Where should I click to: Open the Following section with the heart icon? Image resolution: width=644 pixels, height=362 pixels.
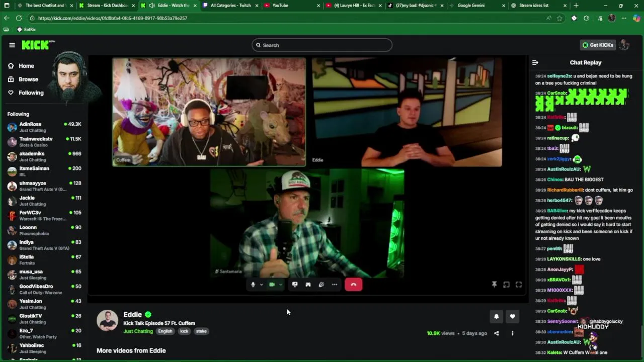(x=25, y=93)
